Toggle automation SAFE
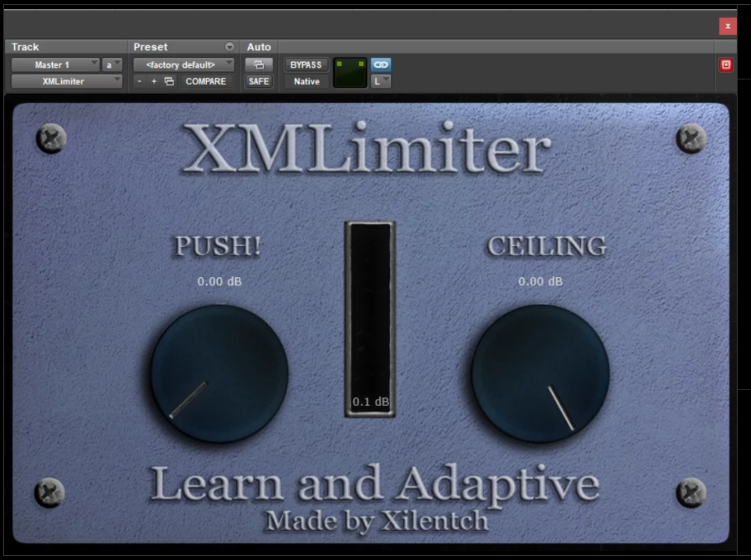 point(259,81)
